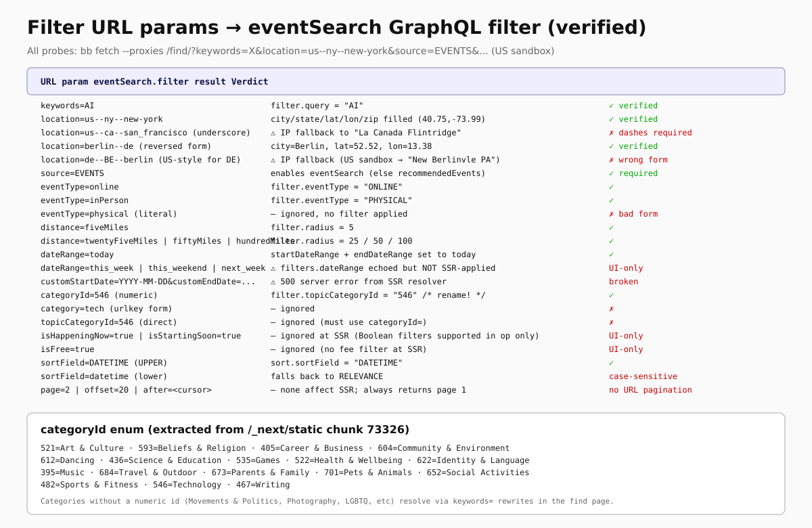Select 'topicCategoryId=546 (direct)' param cell

coord(109,322)
